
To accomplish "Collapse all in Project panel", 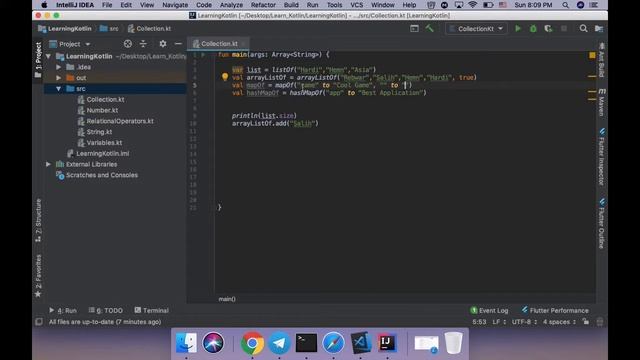I will 143,44.
